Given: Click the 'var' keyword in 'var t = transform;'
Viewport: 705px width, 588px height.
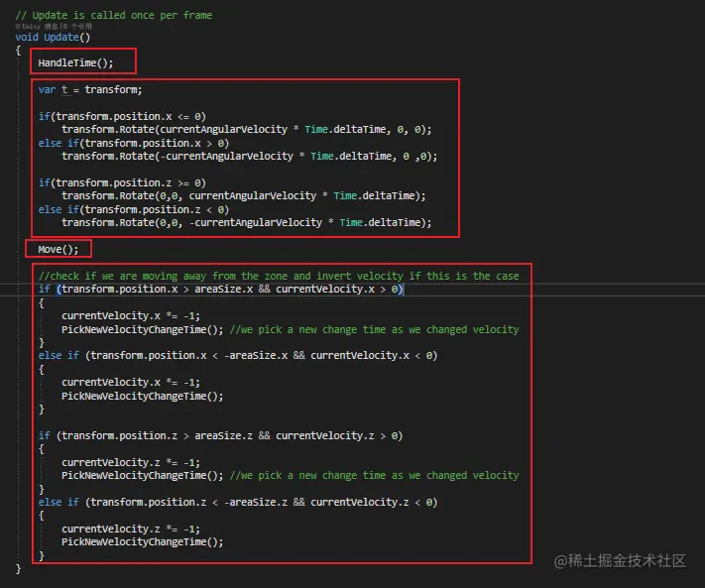Looking at the screenshot, I should click(x=47, y=90).
